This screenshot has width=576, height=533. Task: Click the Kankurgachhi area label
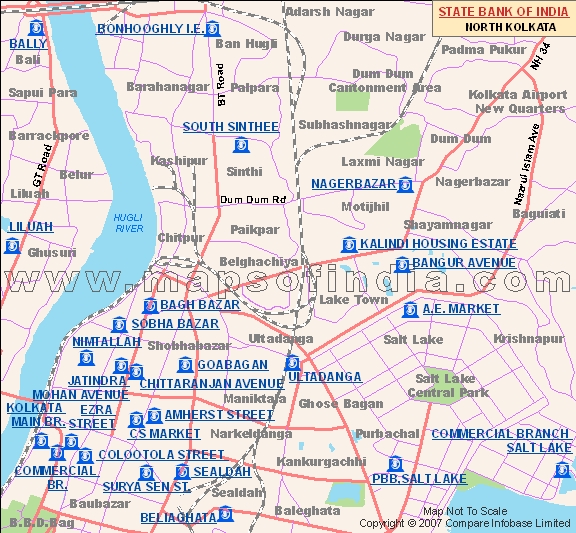[321, 461]
